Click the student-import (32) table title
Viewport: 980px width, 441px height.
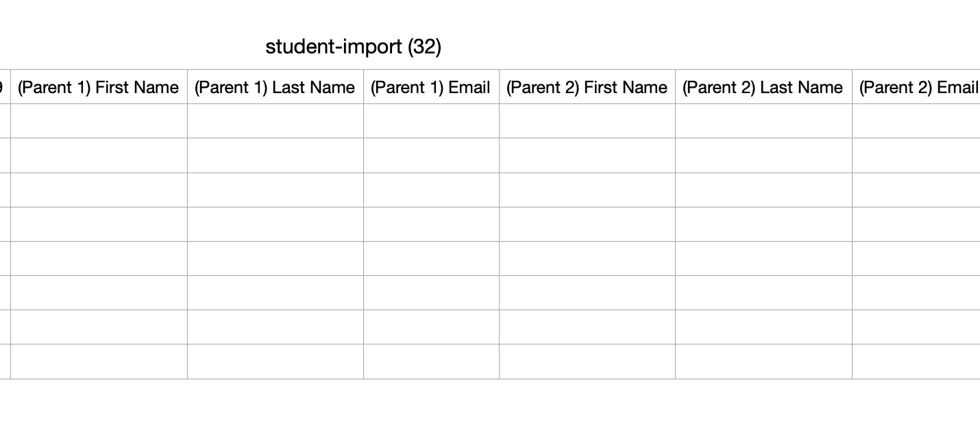[354, 47]
